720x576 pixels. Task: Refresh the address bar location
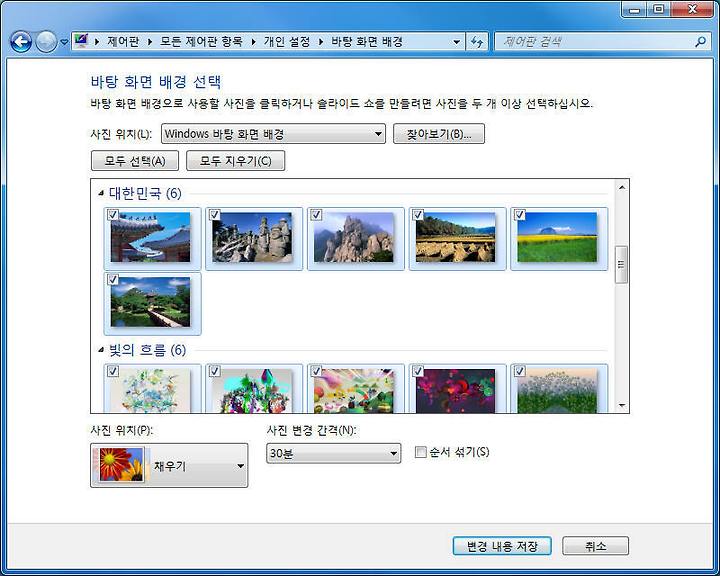477,42
